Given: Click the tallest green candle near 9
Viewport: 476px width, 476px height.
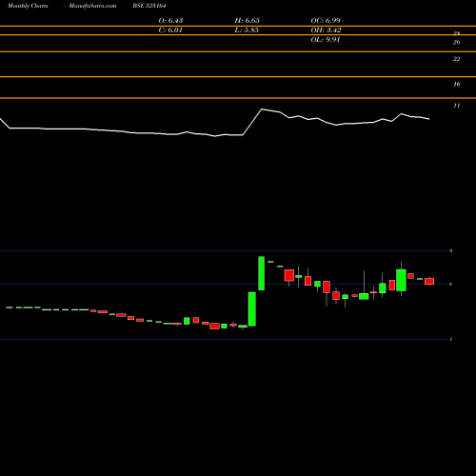Looking at the screenshot, I should tap(262, 273).
